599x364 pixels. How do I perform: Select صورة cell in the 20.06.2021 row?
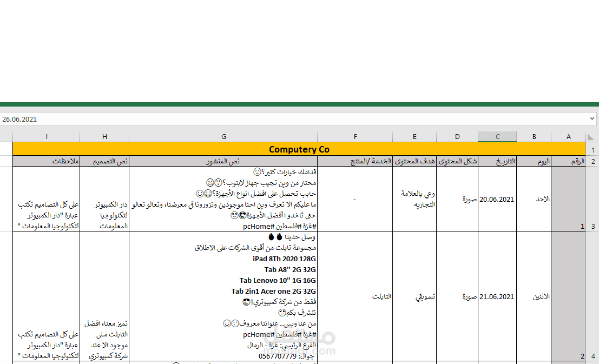(457, 199)
